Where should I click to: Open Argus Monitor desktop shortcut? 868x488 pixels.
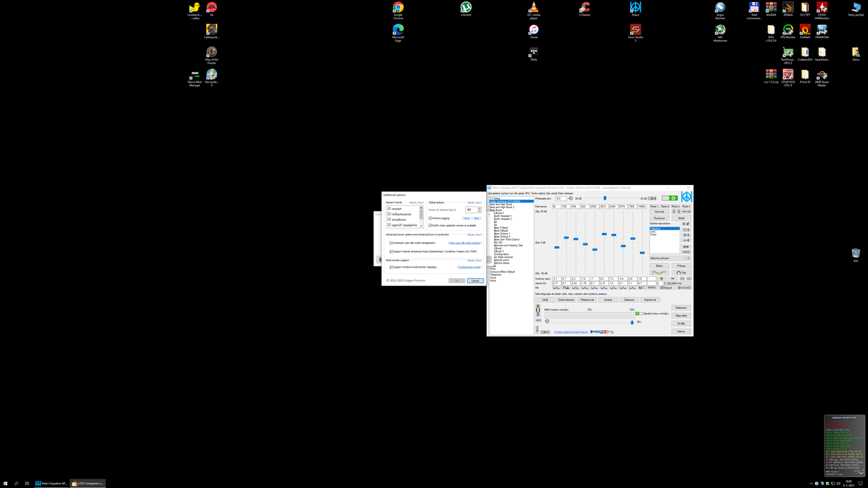point(720,9)
